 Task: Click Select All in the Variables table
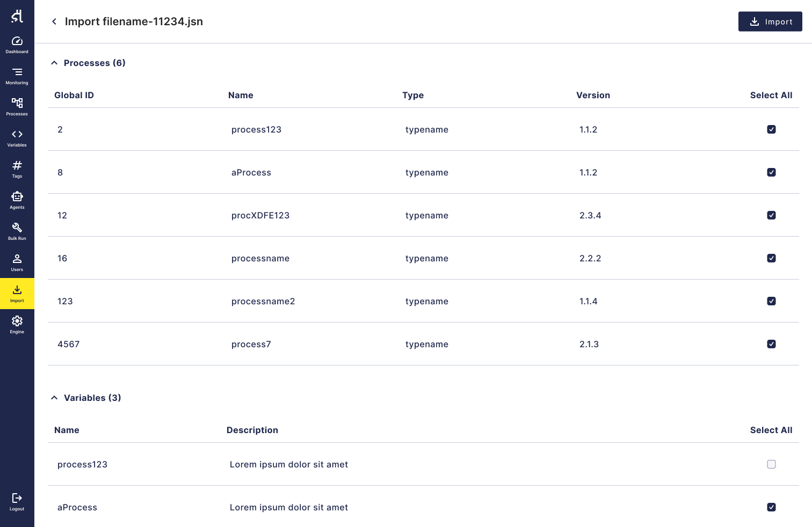771,430
